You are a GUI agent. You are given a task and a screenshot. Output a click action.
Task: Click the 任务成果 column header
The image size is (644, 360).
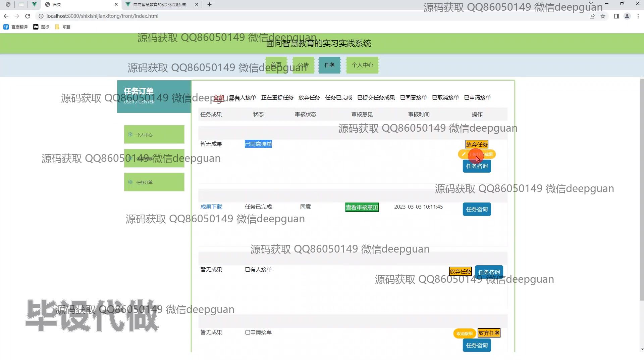(x=211, y=115)
